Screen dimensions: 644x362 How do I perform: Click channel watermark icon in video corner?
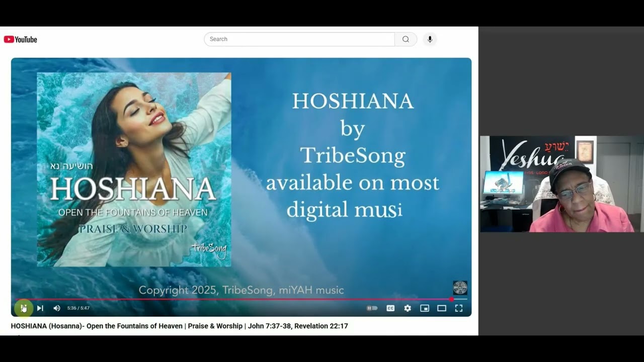[460, 288]
